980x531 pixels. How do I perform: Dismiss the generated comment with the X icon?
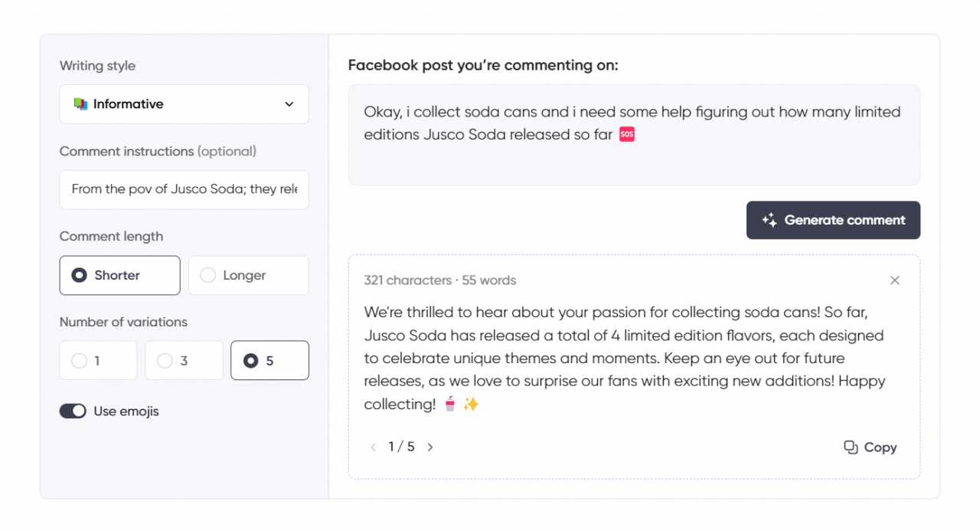[894, 280]
